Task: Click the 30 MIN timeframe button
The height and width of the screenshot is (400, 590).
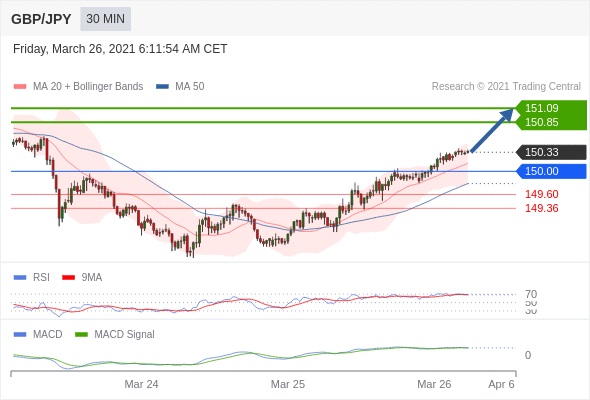Action: coord(105,18)
